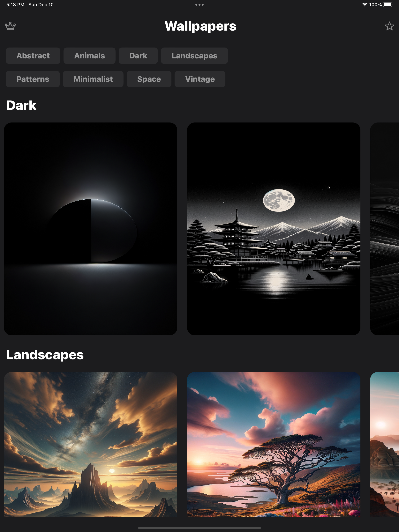Filter wallpapers by Dark category chip
This screenshot has height=532, width=399.
pos(138,55)
